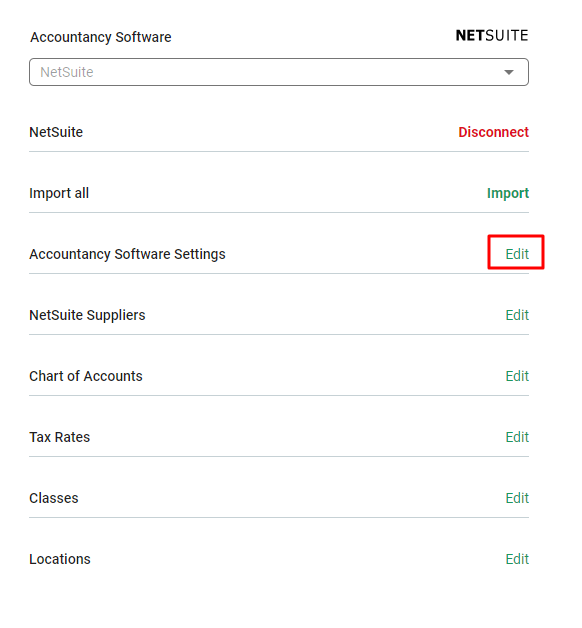The height and width of the screenshot is (628, 582).
Task: Edit the Chart of Accounts
Action: (517, 376)
